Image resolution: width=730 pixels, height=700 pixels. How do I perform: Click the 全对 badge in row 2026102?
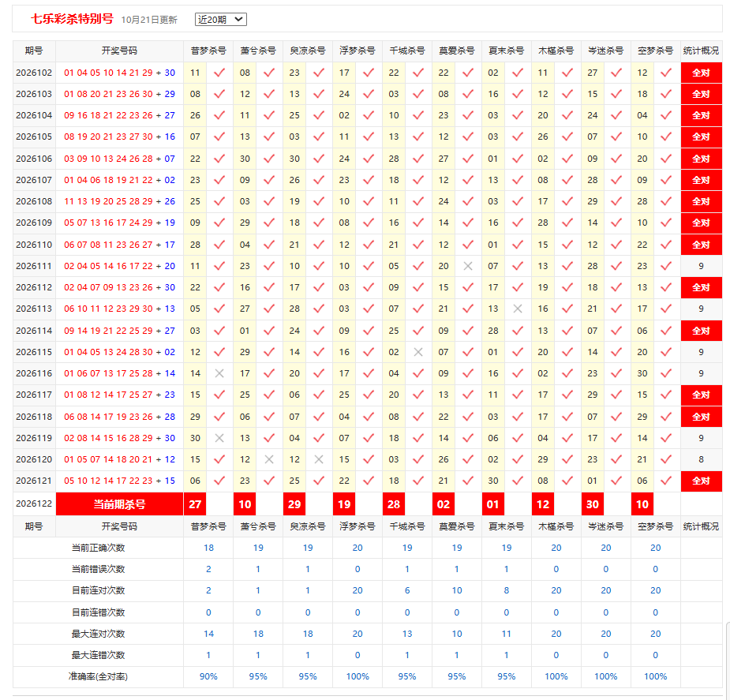pyautogui.click(x=701, y=73)
